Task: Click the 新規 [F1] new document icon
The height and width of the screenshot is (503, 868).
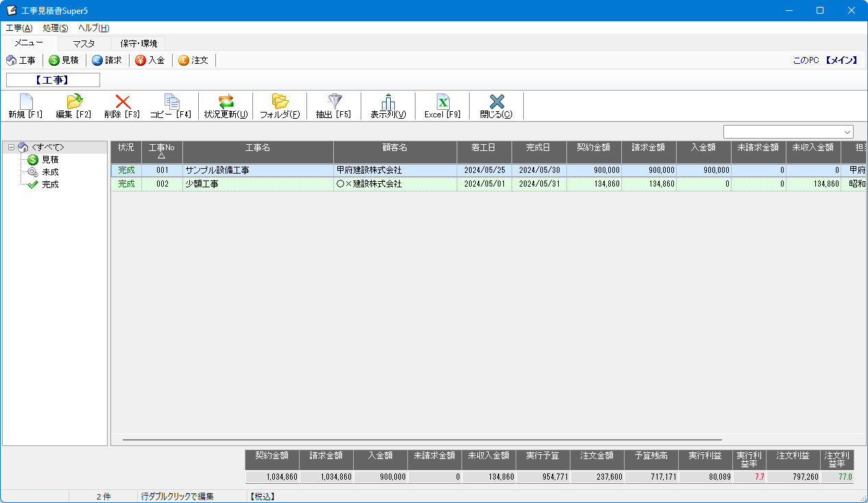Action: pyautogui.click(x=25, y=102)
